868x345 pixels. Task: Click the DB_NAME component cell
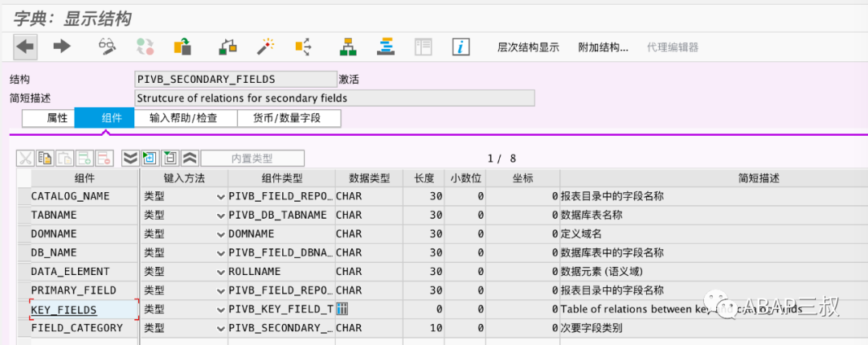[x=84, y=253]
